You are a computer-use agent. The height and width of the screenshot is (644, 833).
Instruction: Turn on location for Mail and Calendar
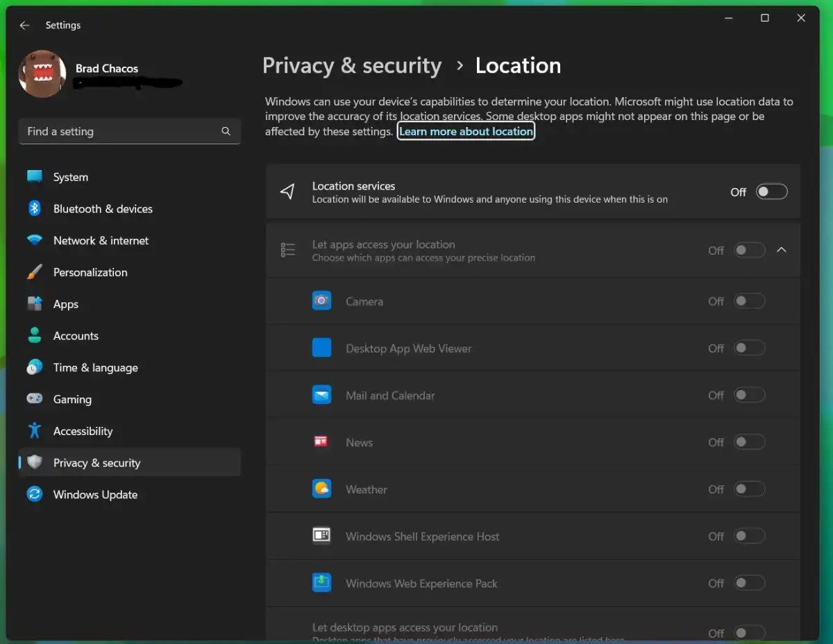pyautogui.click(x=749, y=394)
